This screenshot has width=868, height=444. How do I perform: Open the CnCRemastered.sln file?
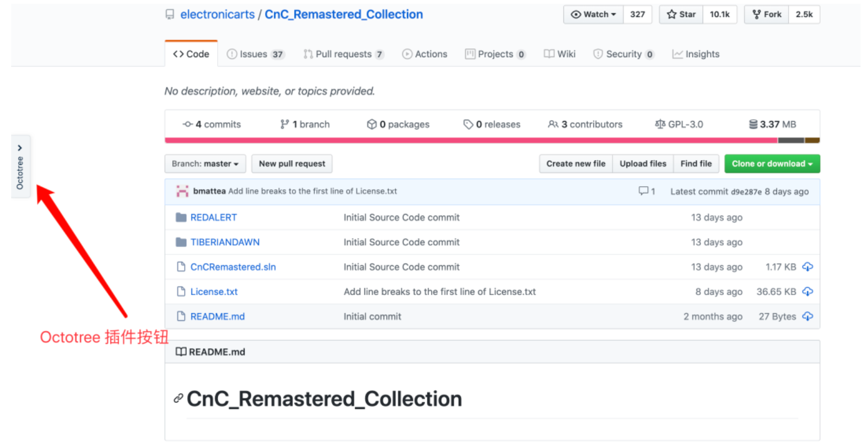pyautogui.click(x=233, y=267)
